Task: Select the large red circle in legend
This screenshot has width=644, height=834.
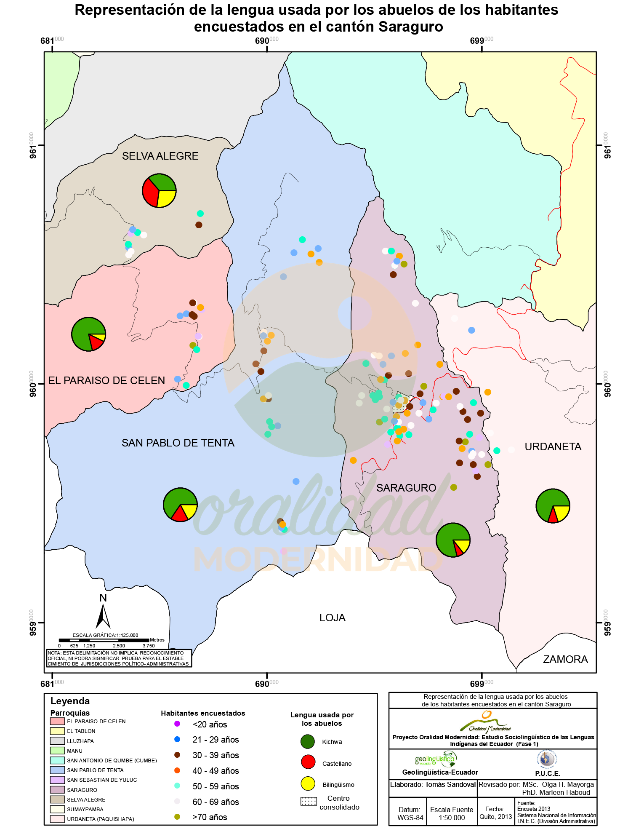Action: [x=308, y=762]
